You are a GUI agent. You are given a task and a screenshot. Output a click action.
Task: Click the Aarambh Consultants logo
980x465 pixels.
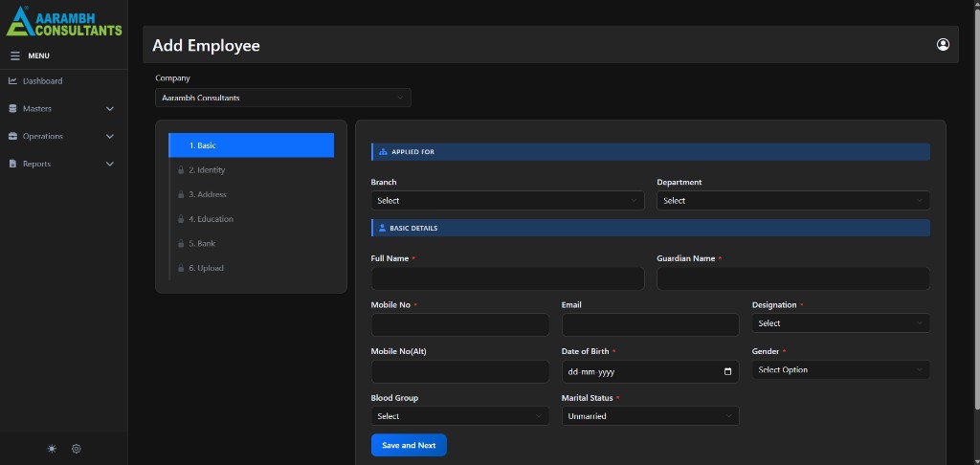click(64, 21)
